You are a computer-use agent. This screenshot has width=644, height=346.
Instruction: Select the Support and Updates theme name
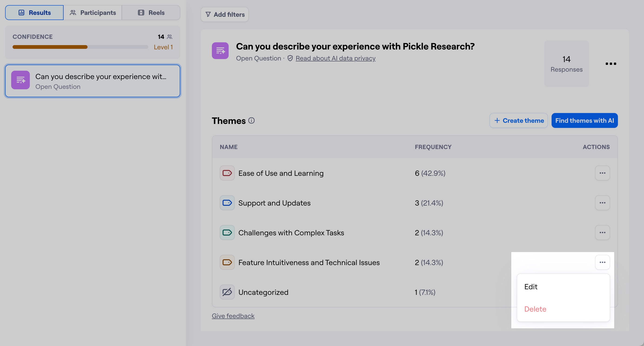coord(275,203)
